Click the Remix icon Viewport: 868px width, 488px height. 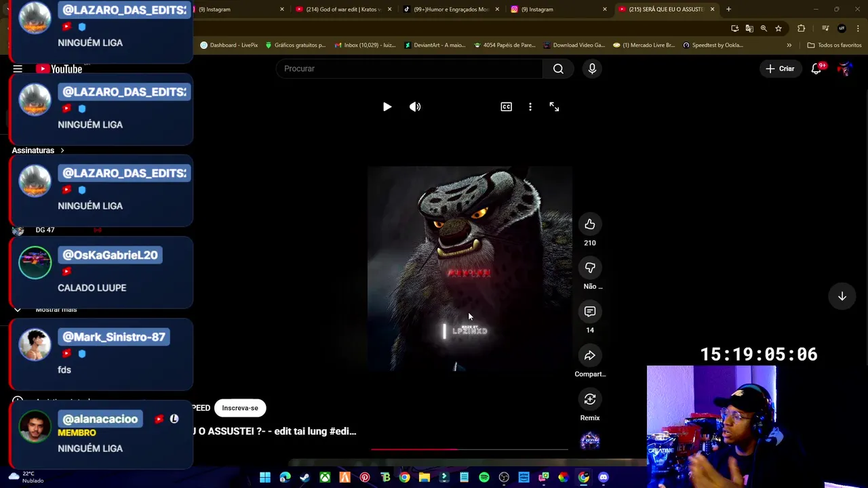tap(590, 399)
